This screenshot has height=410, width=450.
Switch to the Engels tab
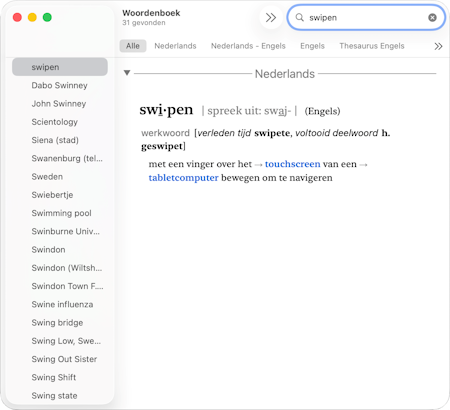312,46
